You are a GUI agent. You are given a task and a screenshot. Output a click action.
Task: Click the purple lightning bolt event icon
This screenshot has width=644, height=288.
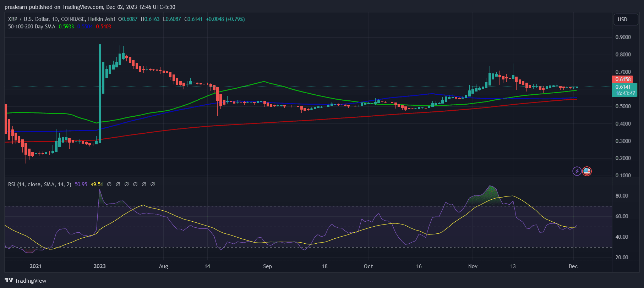577,171
